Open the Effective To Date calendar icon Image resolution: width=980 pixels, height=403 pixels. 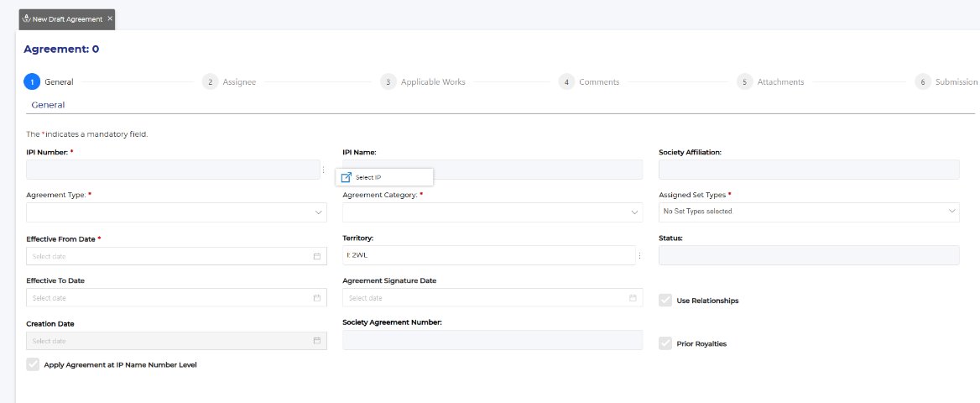[x=316, y=298]
